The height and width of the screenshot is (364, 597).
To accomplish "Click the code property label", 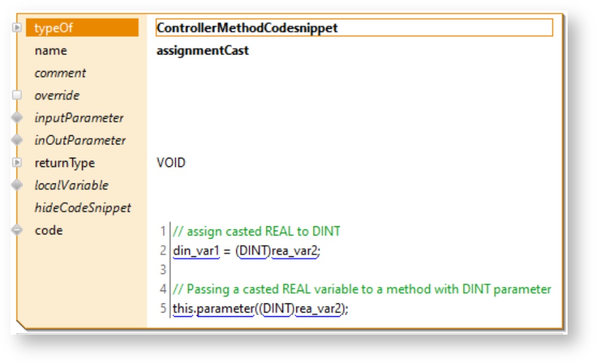I will [x=48, y=231].
